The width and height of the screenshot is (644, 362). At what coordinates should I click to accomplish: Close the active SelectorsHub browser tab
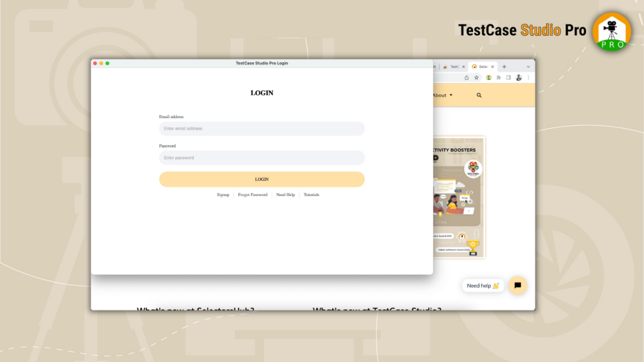click(x=492, y=67)
